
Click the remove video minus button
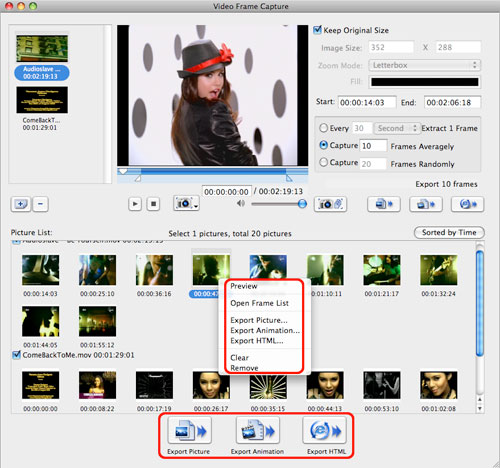coord(41,204)
